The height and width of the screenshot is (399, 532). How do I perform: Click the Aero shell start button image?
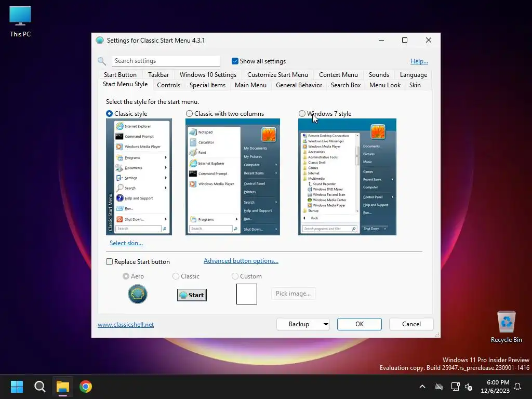[x=137, y=294]
